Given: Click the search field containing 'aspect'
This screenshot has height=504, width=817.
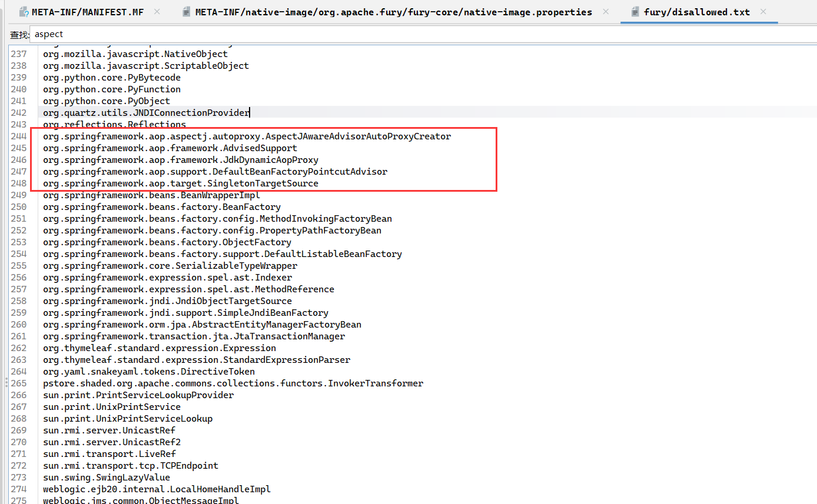Looking at the screenshot, I should pos(412,34).
